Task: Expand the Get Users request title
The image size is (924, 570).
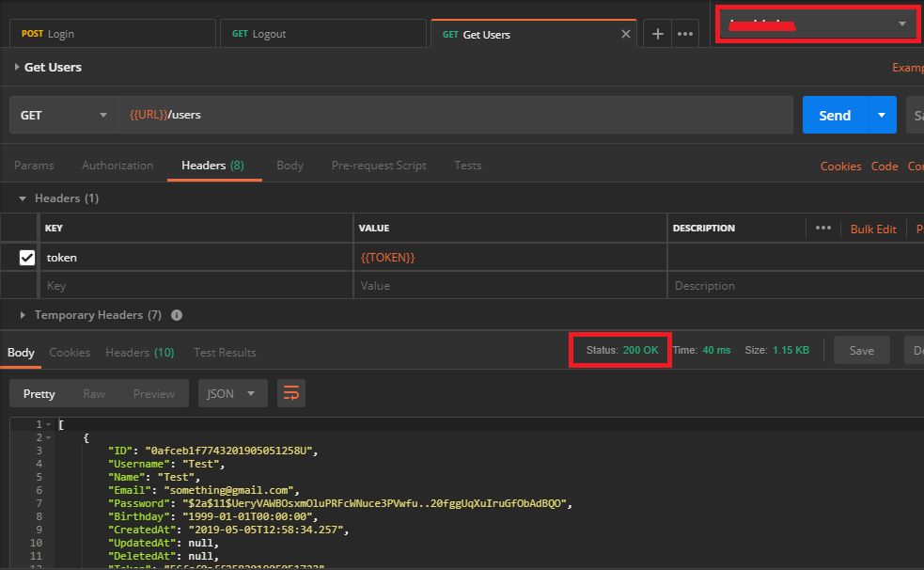Action: [x=17, y=67]
